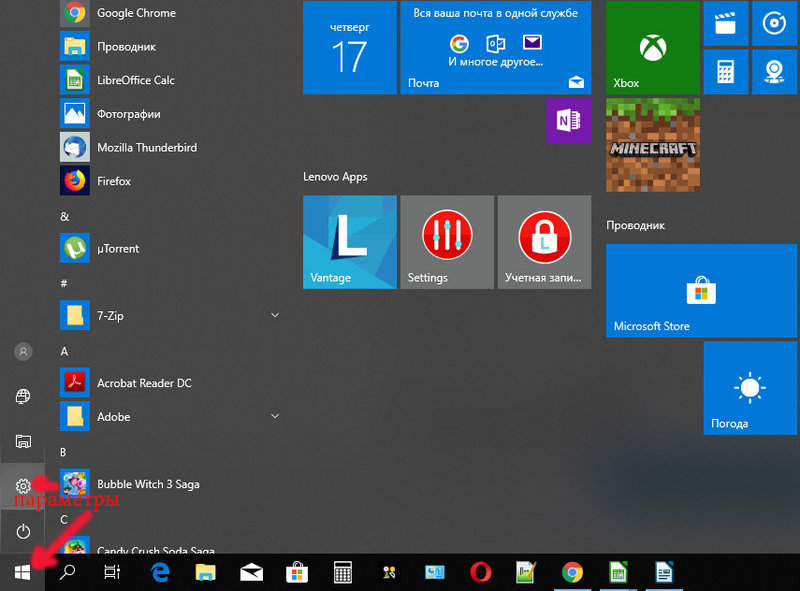Viewport: 800px width, 591px height.
Task: Expand the Adobe folder chevron
Action: click(274, 416)
